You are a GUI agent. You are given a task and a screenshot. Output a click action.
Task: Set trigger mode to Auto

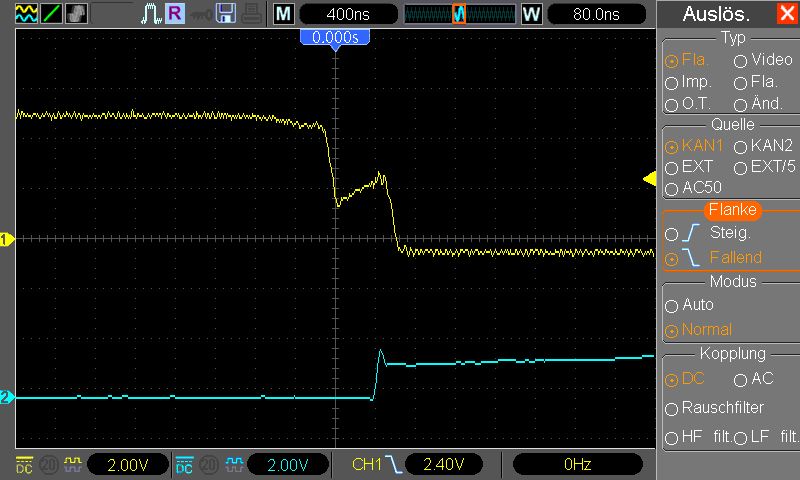[x=671, y=304]
